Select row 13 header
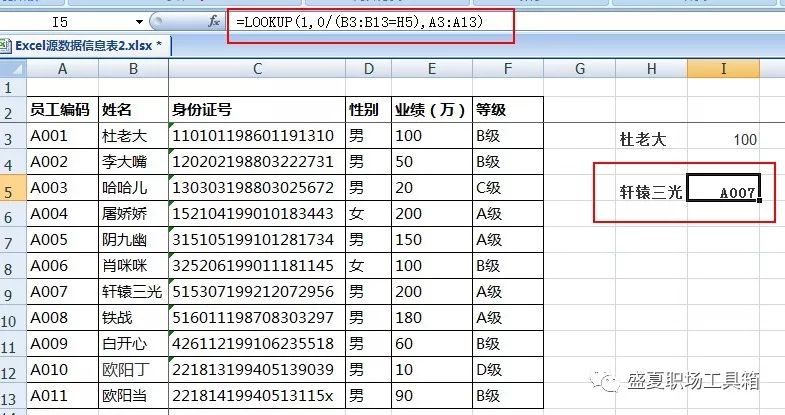Screen dimensions: 785x415 [13, 396]
